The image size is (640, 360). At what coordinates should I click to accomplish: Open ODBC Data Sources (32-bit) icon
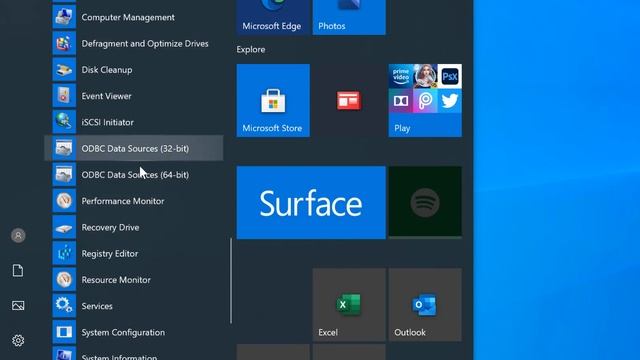(64, 149)
